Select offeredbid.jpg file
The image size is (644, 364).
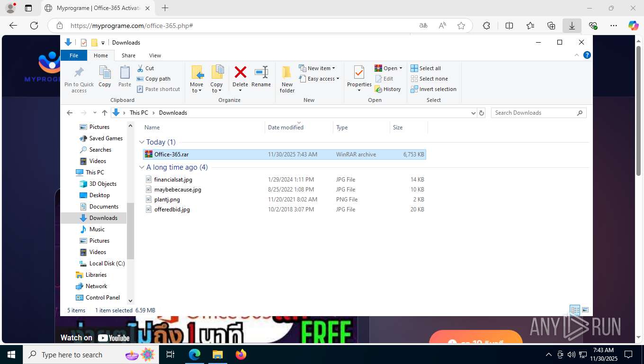pos(284,209)
